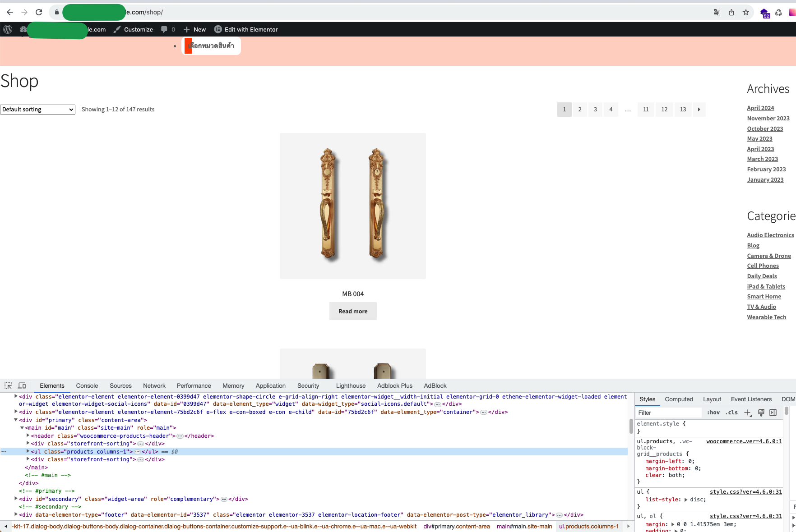Open the recycle arrows extension icon
Viewport: 796px width, 532px height.
tap(778, 12)
